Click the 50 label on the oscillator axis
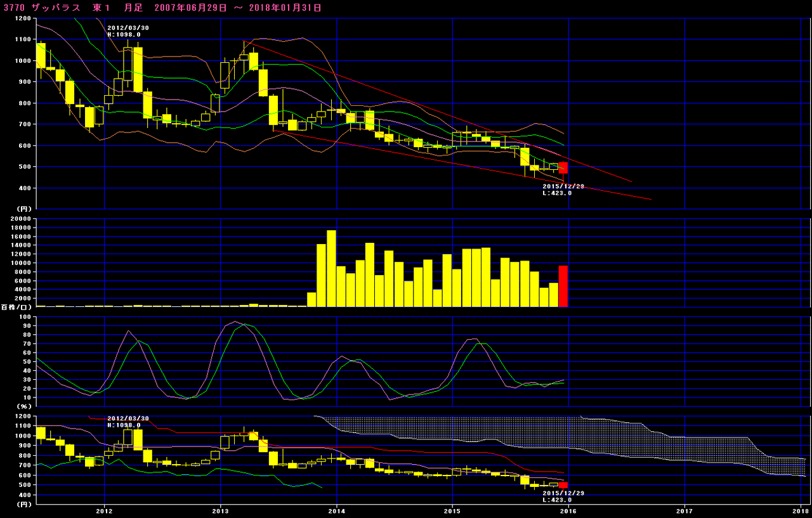 26,361
